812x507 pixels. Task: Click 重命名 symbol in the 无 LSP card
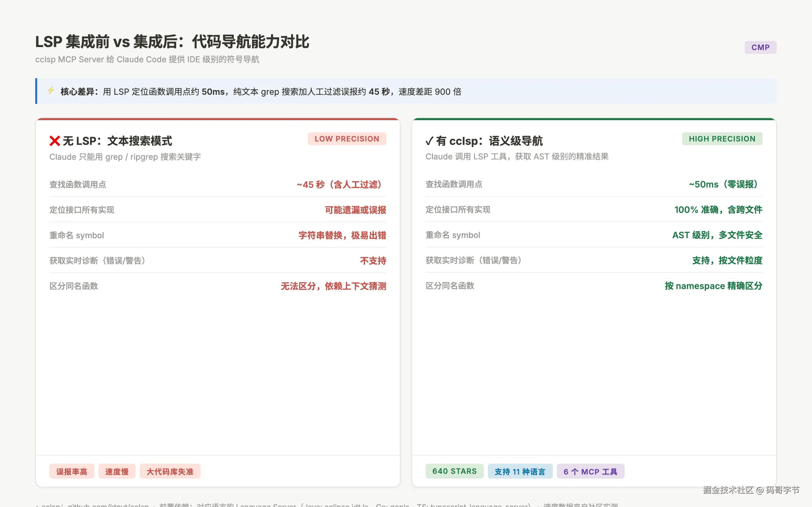click(x=77, y=235)
